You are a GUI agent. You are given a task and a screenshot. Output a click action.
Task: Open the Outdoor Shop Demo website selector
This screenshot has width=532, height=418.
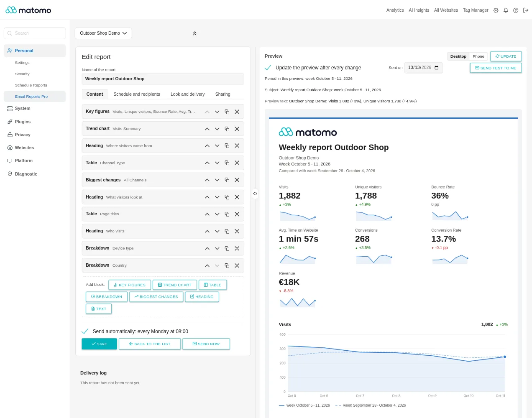[x=103, y=33]
